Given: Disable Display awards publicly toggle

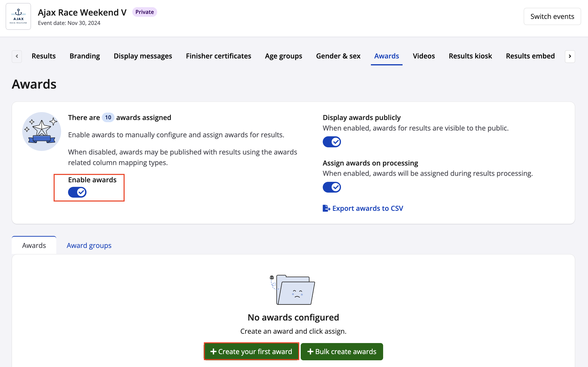Looking at the screenshot, I should (x=332, y=142).
